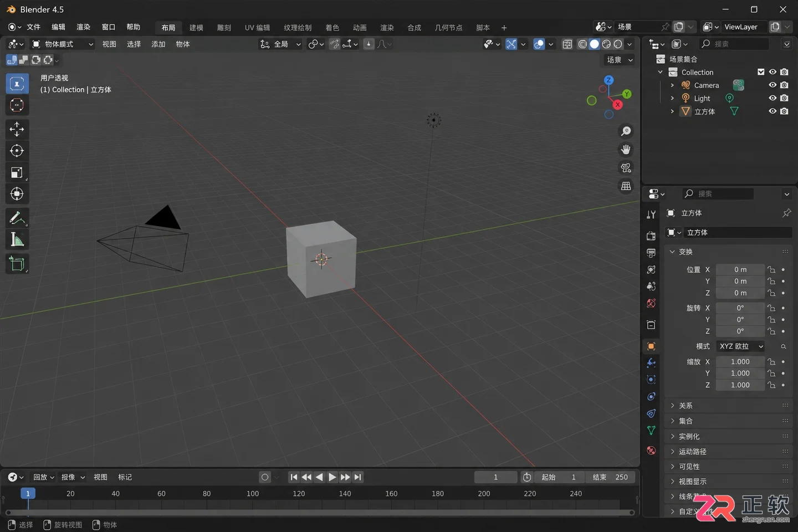Select the Add Cube tool
This screenshot has width=798, height=532.
point(17,264)
